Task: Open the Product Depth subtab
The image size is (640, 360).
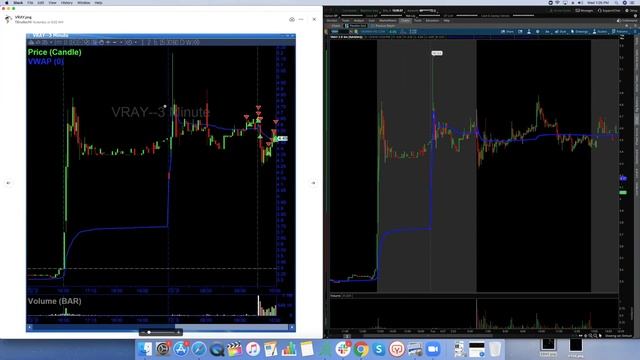Action: [x=383, y=26]
